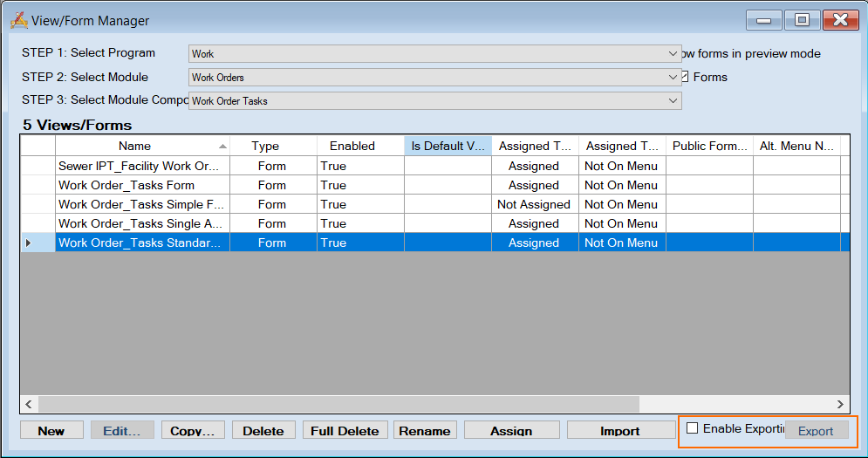Viewport: 868px width, 458px height.
Task: Click the Is Default V... column header
Action: [x=448, y=146]
